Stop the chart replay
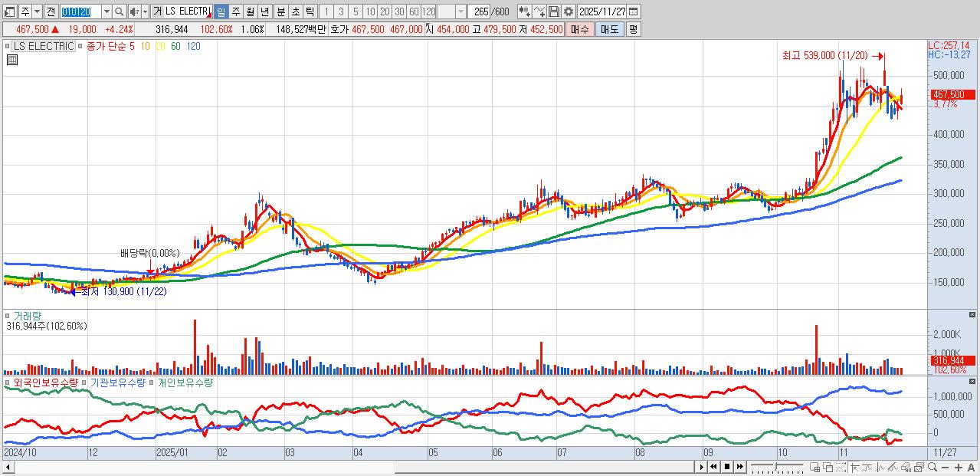The image size is (980, 476). [727, 467]
